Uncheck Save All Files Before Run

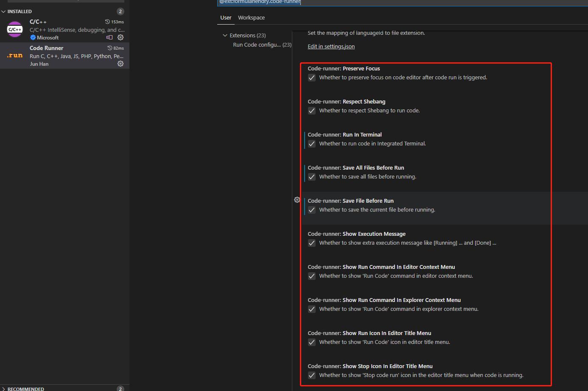(311, 177)
